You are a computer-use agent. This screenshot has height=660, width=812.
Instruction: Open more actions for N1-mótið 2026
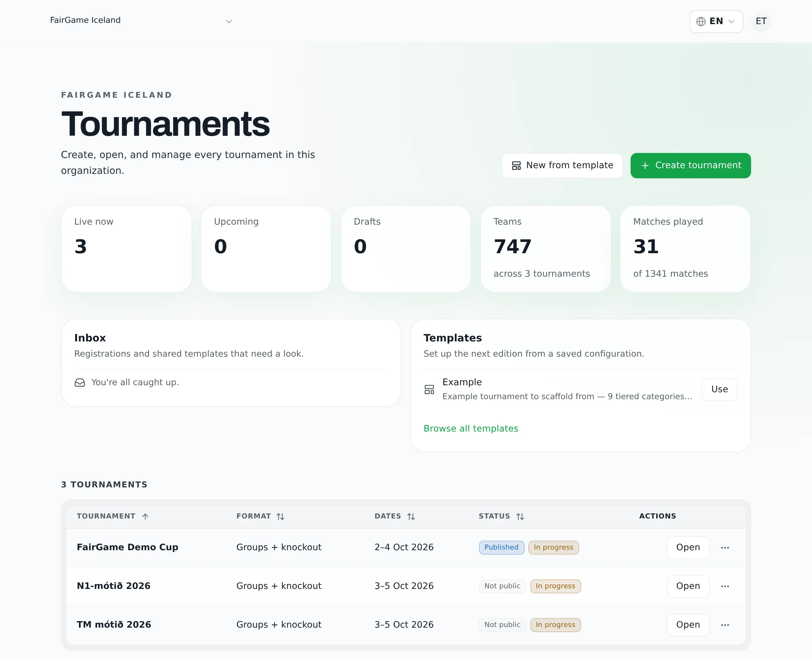coord(724,586)
